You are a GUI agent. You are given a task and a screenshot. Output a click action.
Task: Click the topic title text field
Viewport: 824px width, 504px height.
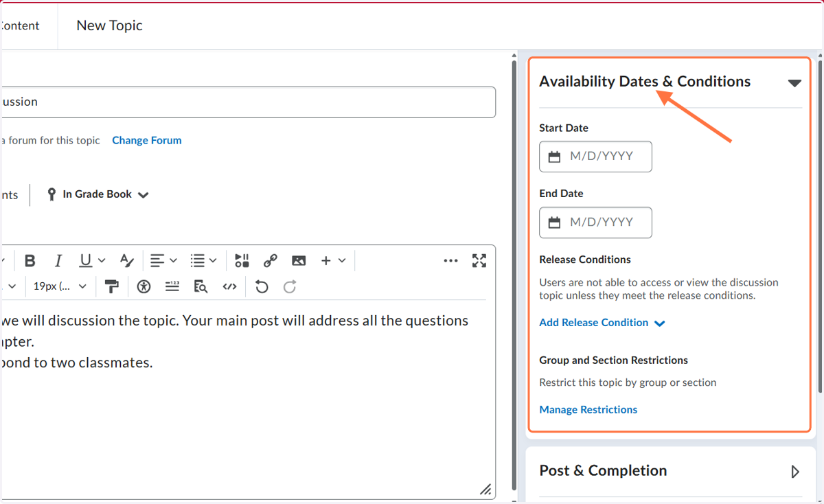coord(248,102)
